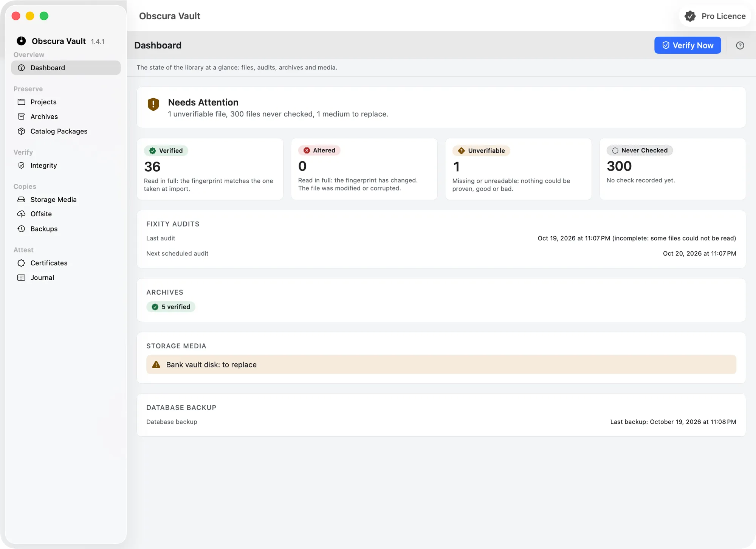Click the Obscura Vault logo icon in sidebar
Screen dimensions: 756x549
[x=21, y=41]
